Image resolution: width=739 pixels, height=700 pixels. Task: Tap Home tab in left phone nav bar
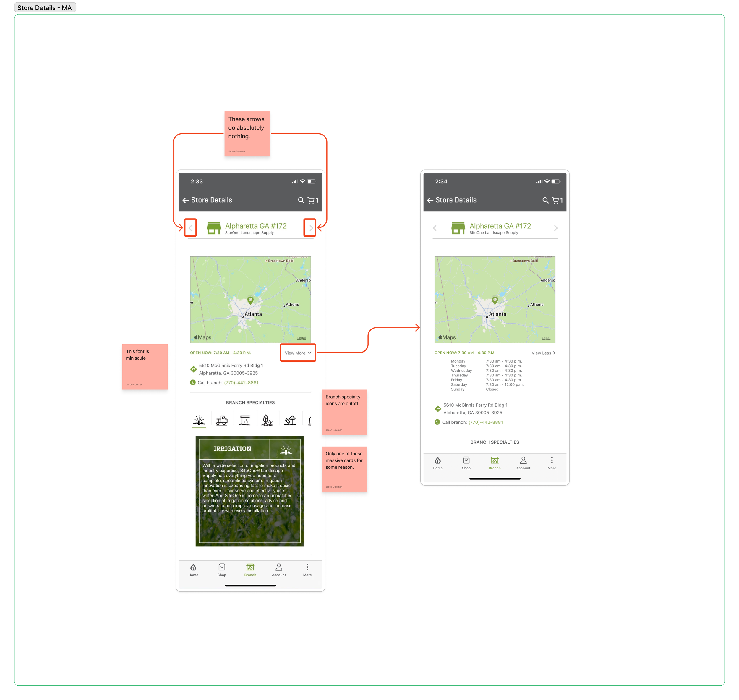[193, 570]
